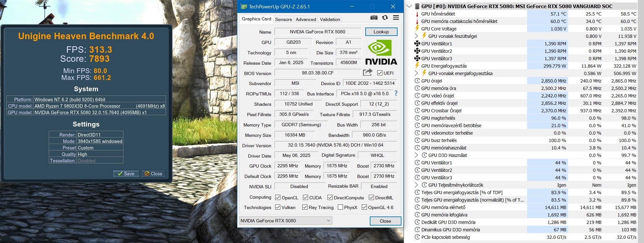Select the 299.779 W power value
Viewport: 644px width, 243px height.
[555, 66]
